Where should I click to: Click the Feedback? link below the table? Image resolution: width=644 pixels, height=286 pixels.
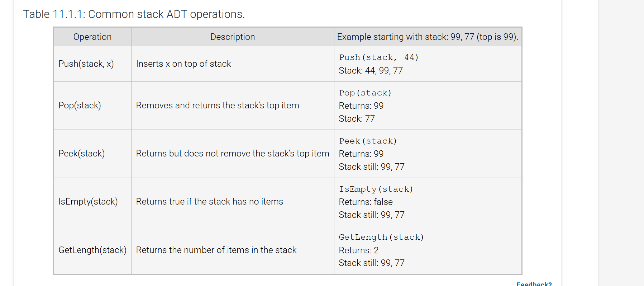[534, 284]
